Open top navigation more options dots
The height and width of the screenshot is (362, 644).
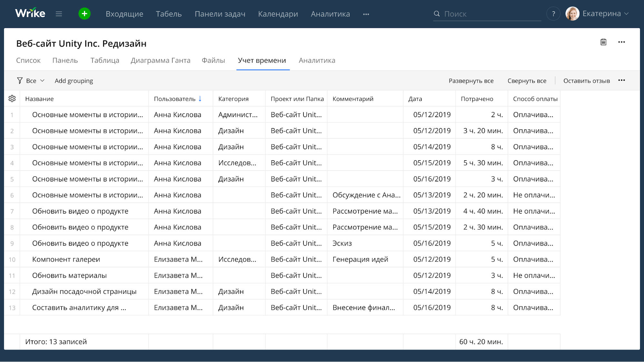pyautogui.click(x=366, y=14)
